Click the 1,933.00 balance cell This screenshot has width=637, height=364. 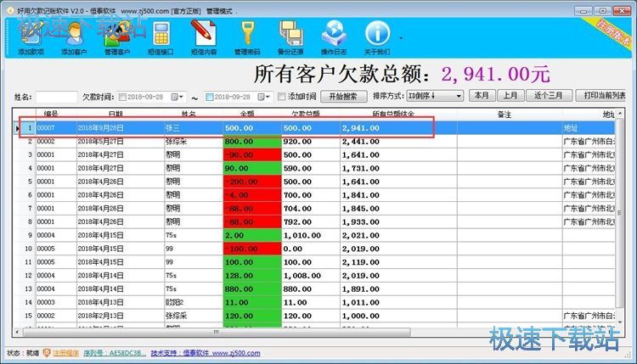pos(398,222)
